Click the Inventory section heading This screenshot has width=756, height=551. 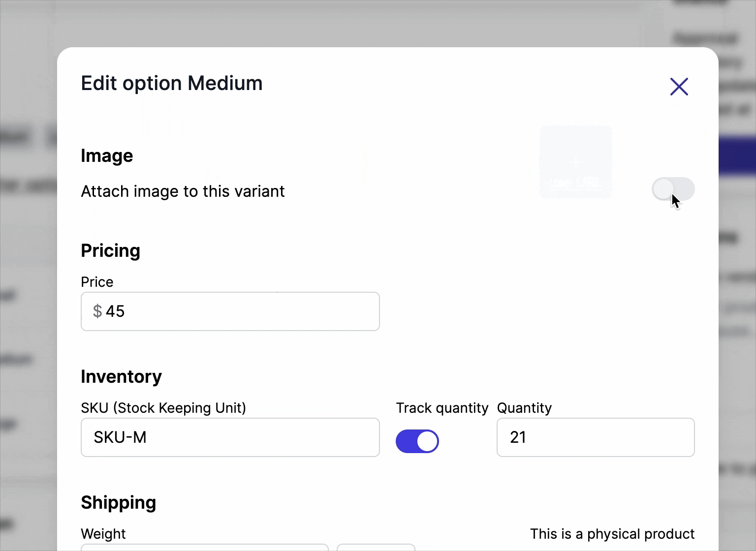point(121,376)
